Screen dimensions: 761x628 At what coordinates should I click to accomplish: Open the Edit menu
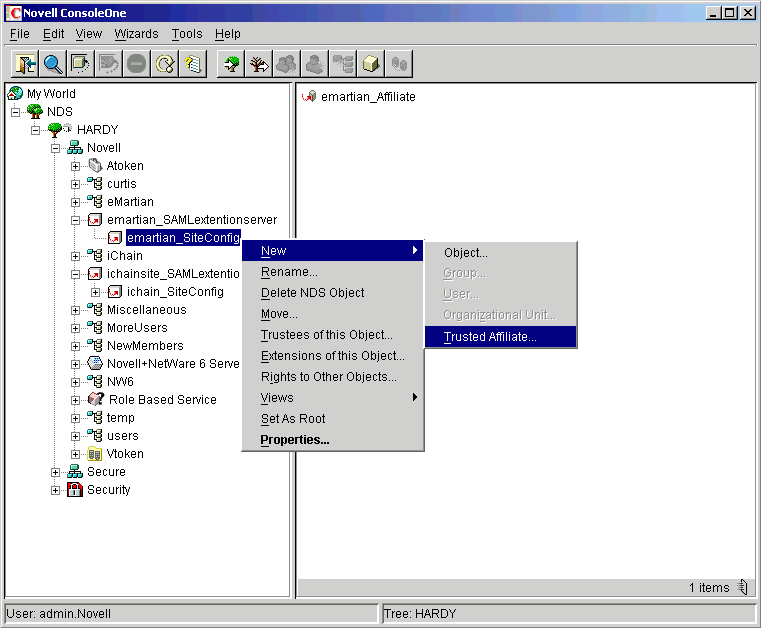coord(53,33)
